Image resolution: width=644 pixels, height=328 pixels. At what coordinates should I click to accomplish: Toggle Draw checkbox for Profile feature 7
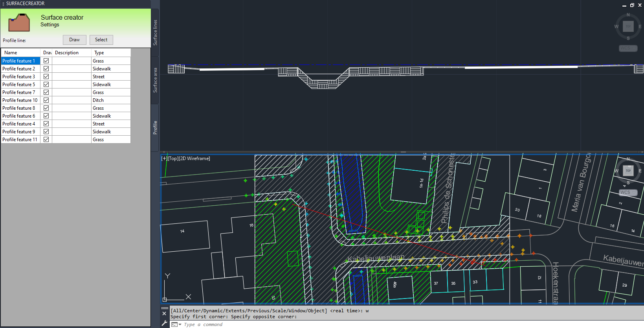(x=46, y=92)
